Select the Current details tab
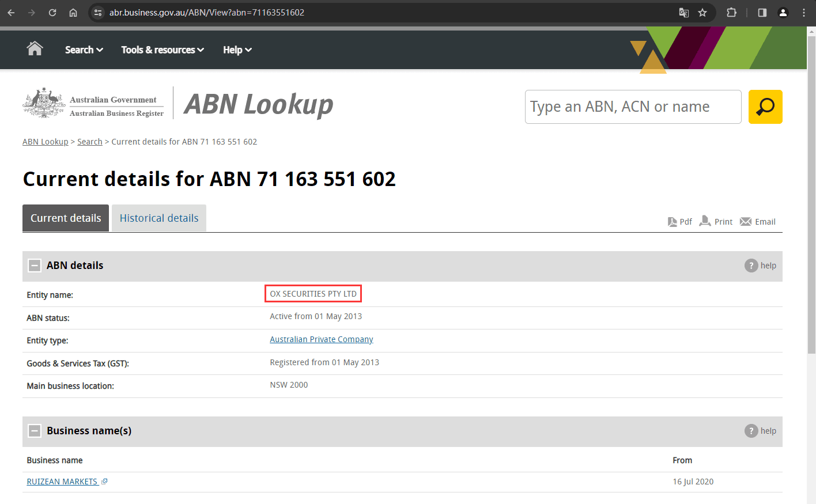Image resolution: width=816 pixels, height=504 pixels. pyautogui.click(x=66, y=218)
